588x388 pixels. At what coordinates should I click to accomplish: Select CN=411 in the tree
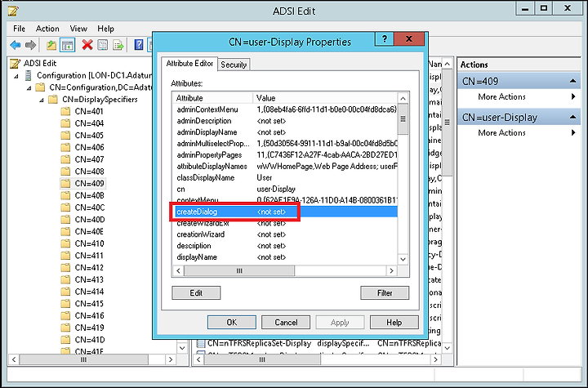click(89, 256)
